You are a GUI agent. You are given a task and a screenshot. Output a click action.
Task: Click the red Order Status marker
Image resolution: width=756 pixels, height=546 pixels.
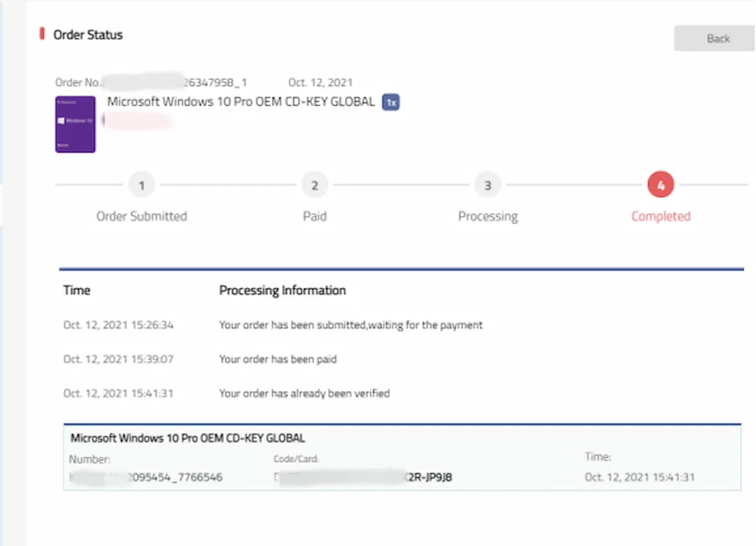[42, 34]
